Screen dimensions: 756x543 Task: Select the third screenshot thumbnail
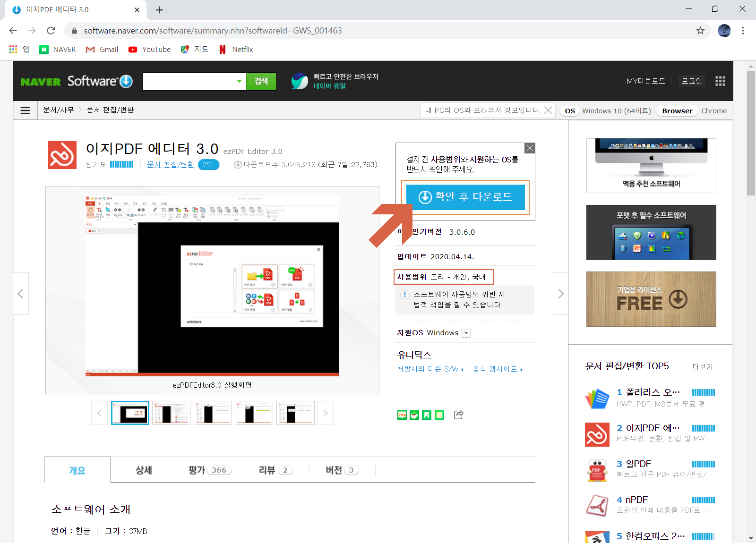[x=213, y=413]
